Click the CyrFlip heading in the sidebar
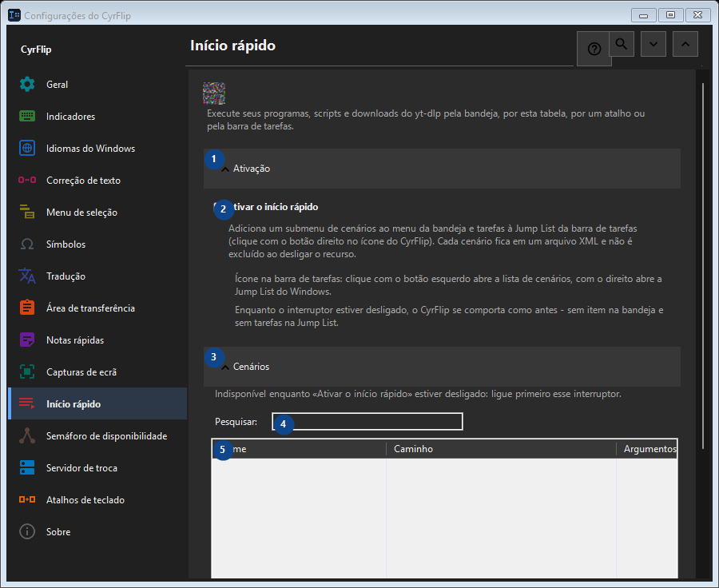 coord(36,50)
